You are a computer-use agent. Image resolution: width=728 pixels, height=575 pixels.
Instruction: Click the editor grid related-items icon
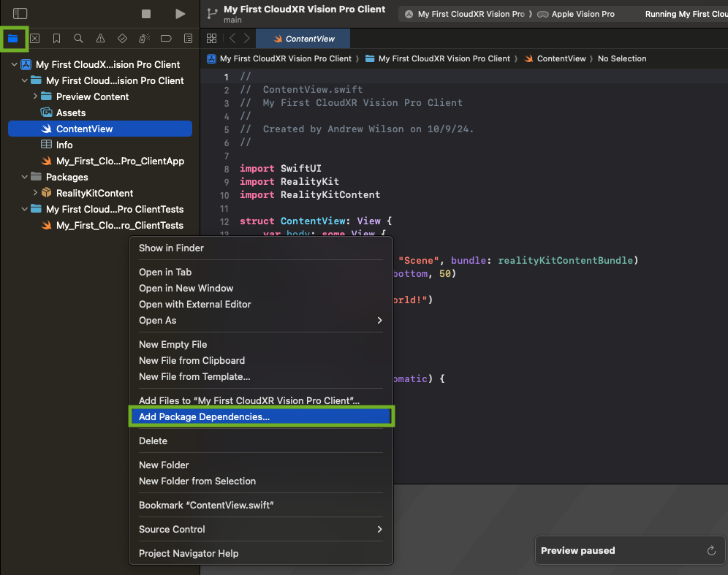tap(211, 39)
